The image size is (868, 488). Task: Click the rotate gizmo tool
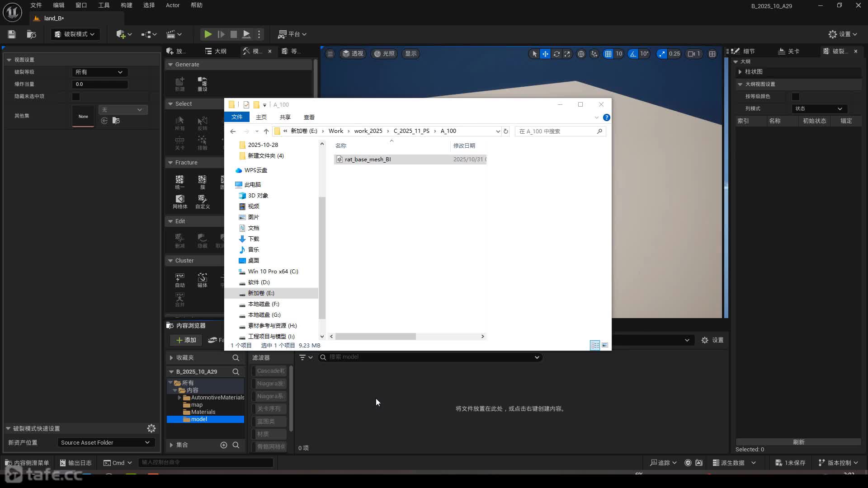(557, 54)
